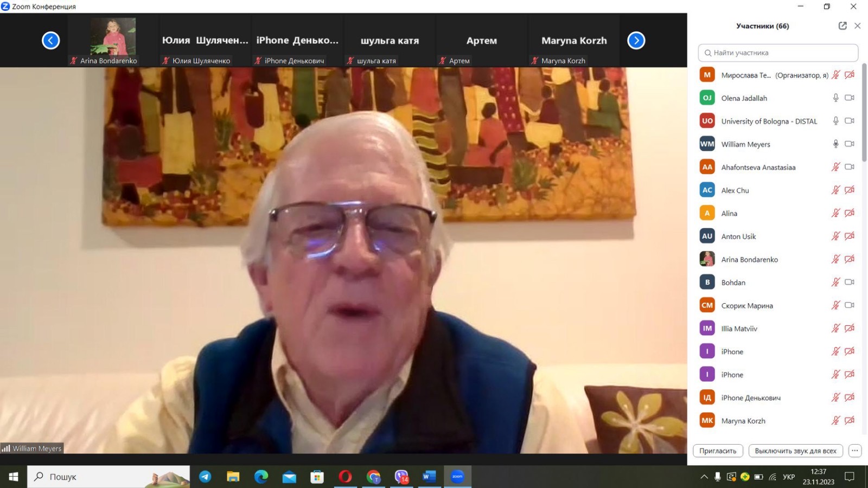Image resolution: width=868 pixels, height=488 pixels.
Task: Click Arina Bondarenko disabled camera in list
Action: (x=850, y=259)
